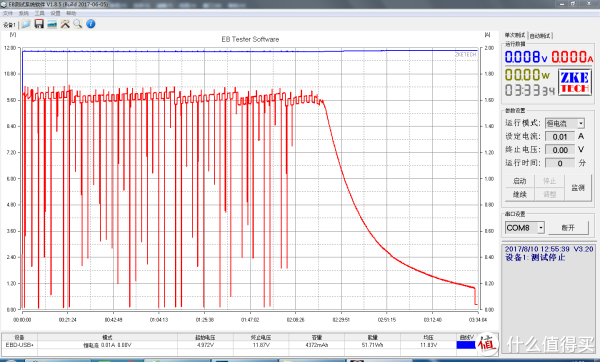Click the 00.00W power readout
Screen dimensions: 600x362
click(527, 75)
